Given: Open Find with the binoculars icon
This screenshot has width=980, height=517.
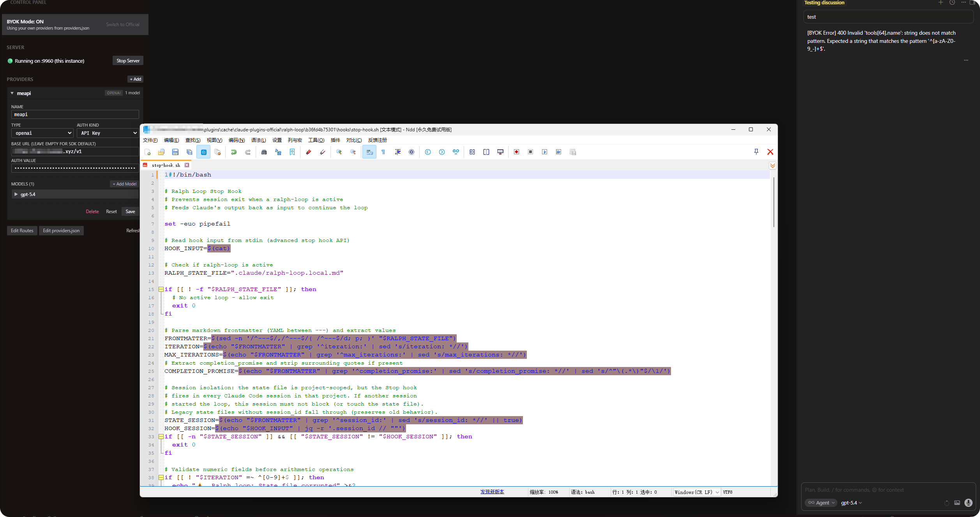Looking at the screenshot, I should point(264,152).
